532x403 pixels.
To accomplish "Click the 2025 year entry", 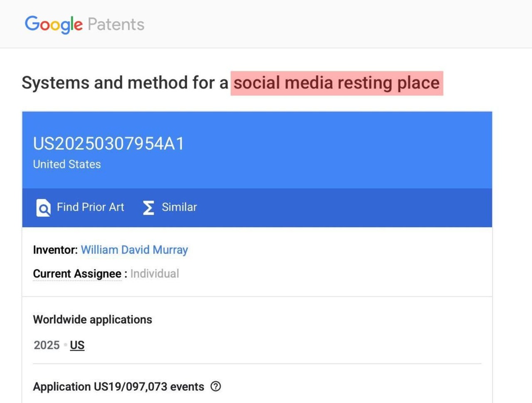I will pos(47,345).
